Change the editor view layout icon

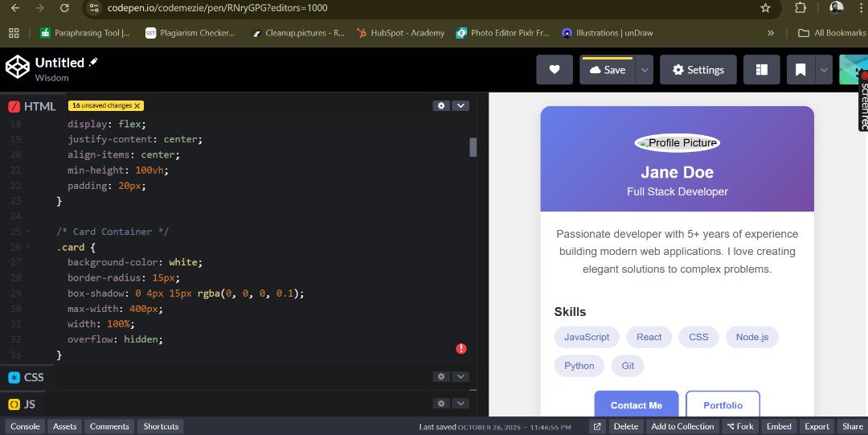click(762, 70)
